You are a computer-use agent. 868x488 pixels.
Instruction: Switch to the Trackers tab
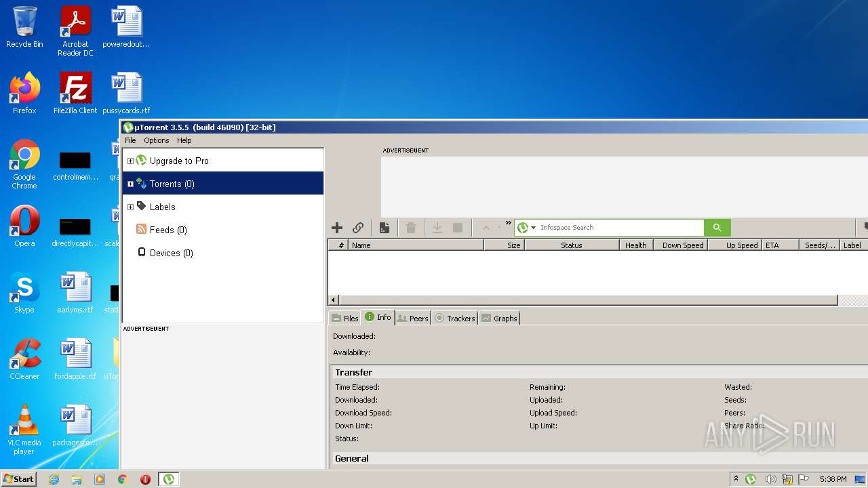point(454,318)
